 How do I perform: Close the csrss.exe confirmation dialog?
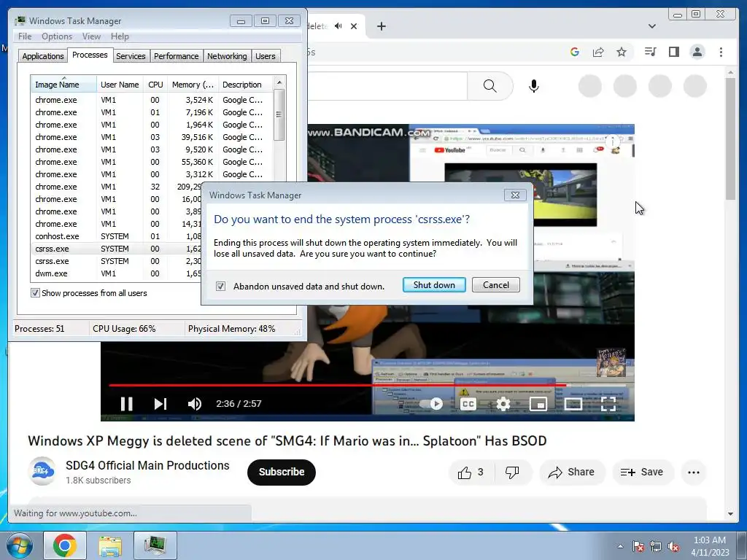(515, 195)
